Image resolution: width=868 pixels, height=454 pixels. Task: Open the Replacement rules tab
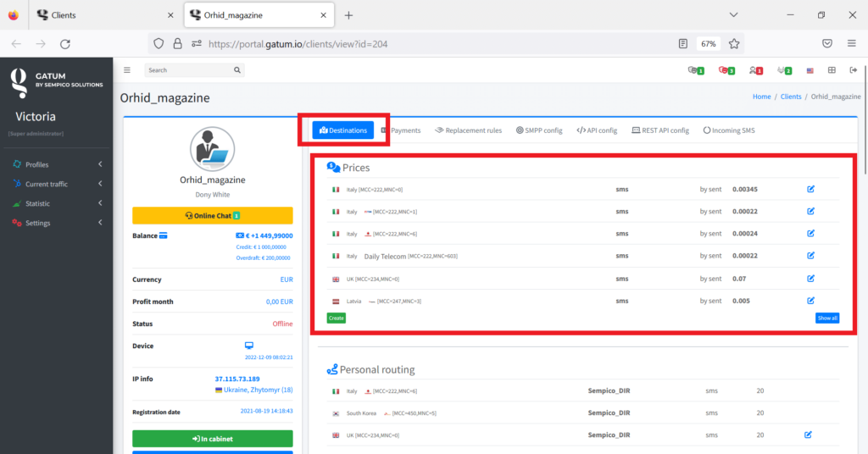point(468,130)
